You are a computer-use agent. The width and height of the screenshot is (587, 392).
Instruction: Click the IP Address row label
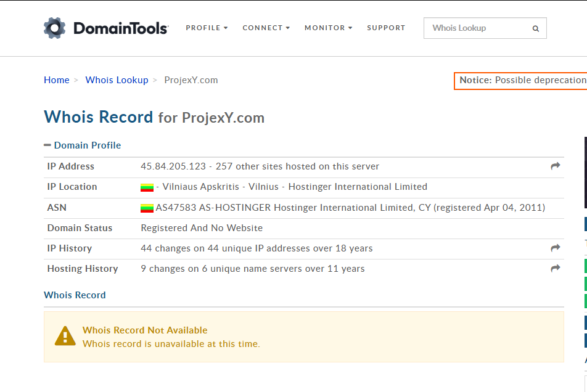click(x=71, y=166)
